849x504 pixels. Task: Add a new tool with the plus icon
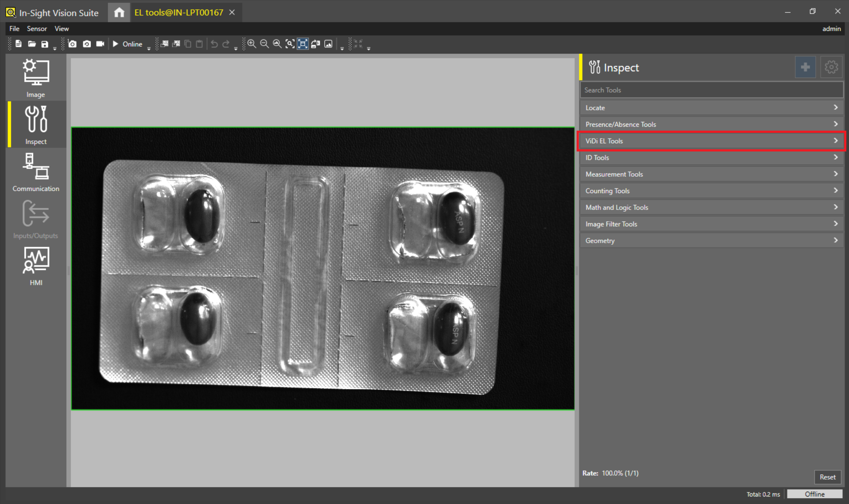pyautogui.click(x=805, y=67)
